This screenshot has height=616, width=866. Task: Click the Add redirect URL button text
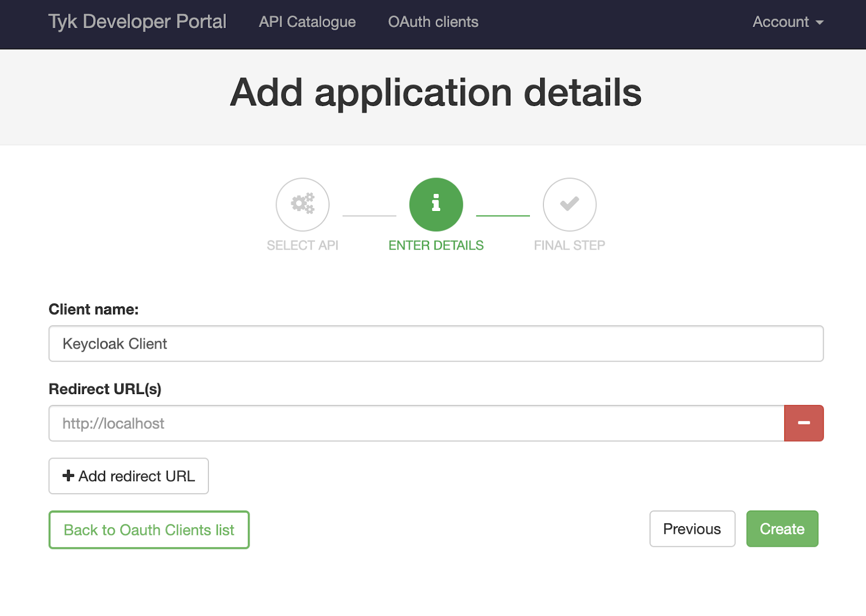(x=136, y=476)
